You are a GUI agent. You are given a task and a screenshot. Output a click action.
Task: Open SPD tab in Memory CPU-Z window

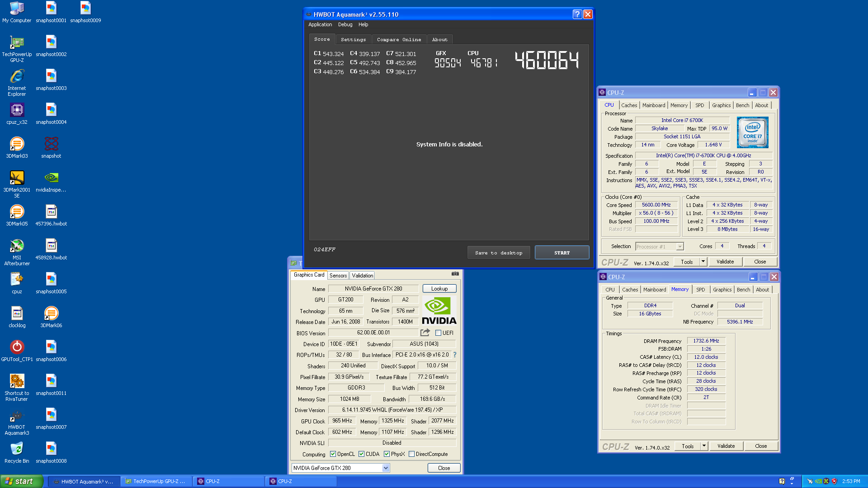(x=700, y=290)
